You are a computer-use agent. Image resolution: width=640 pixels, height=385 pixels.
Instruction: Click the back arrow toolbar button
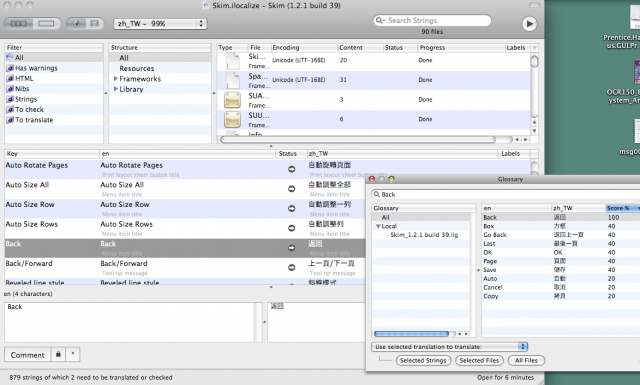[76, 24]
